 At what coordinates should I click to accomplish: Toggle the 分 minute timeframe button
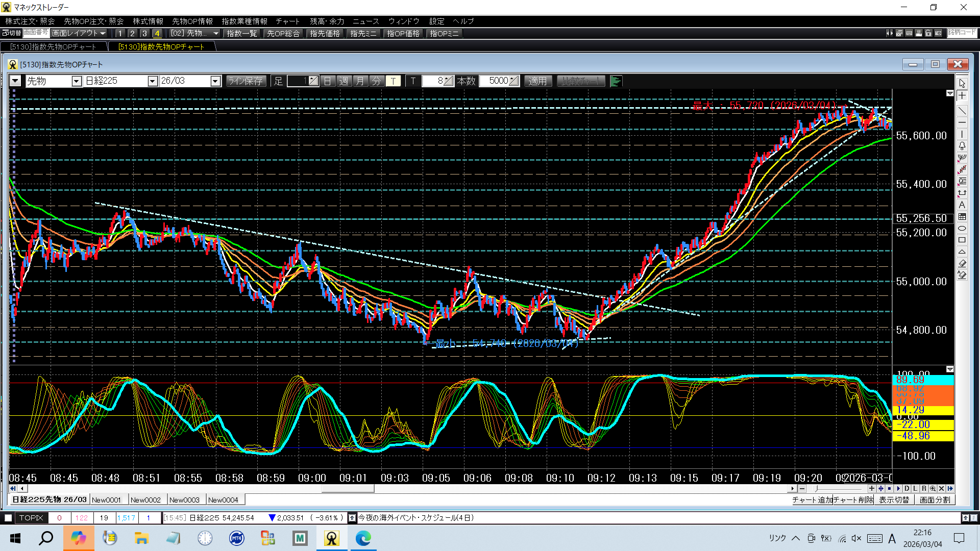coord(377,81)
